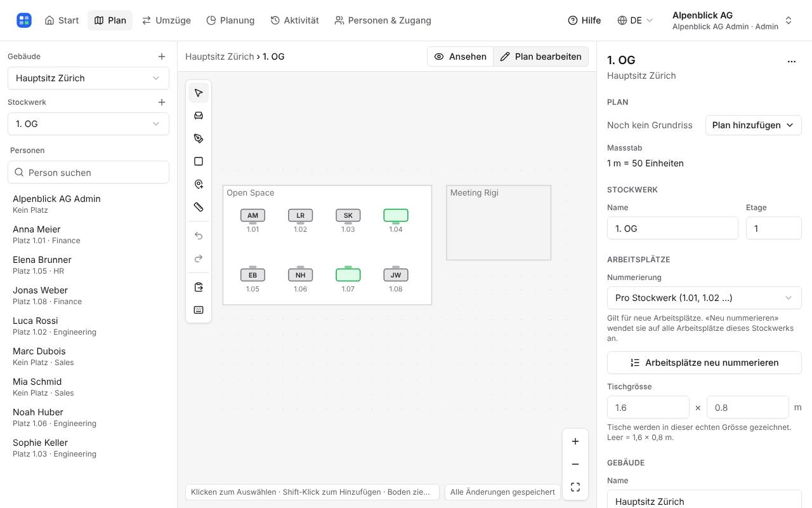Select the ruler measuring tool

pyautogui.click(x=199, y=207)
